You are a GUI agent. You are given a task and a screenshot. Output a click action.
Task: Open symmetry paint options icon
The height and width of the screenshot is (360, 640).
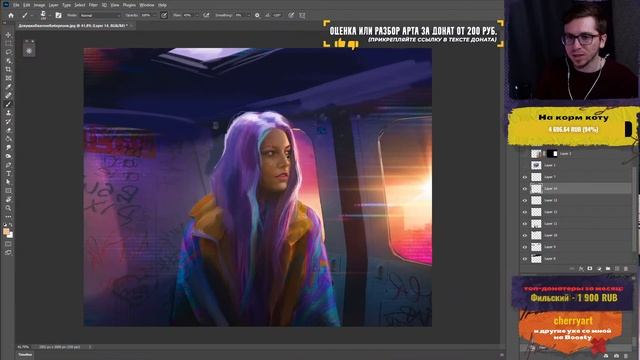click(x=302, y=16)
